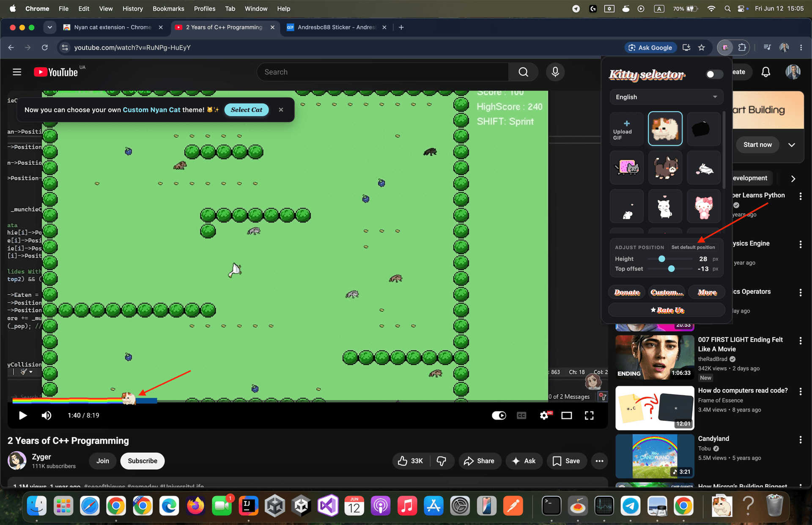Dismiss the Custom Nyan Cat banner
Viewport: 812px width, 525px height.
tap(281, 110)
